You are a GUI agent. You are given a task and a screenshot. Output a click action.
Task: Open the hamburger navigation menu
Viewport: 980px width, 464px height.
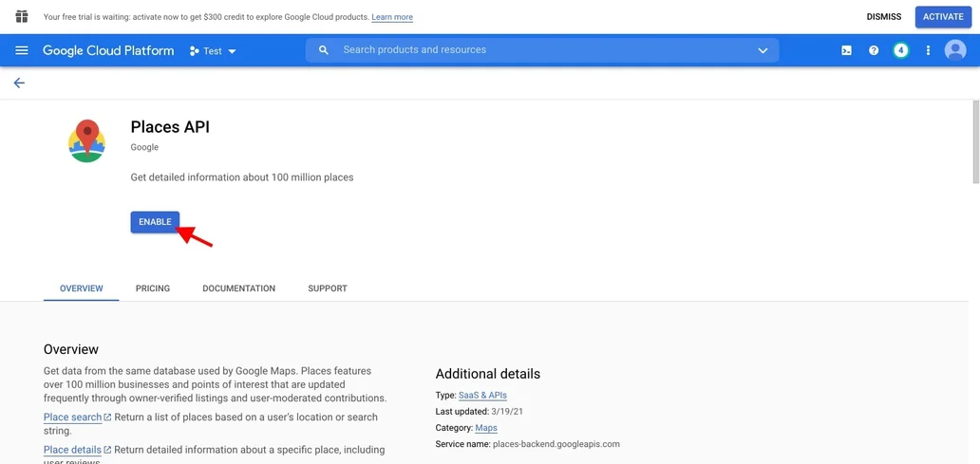22,50
